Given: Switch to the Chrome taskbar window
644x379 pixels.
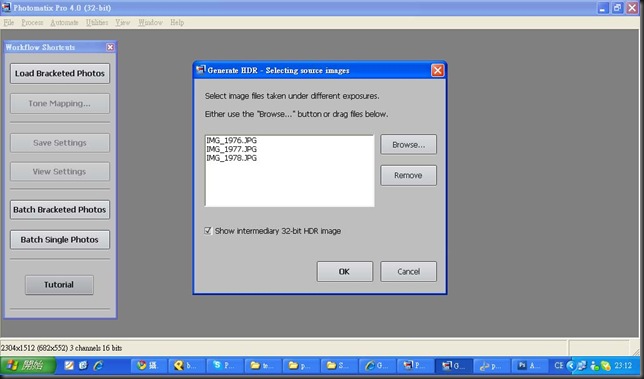Looking at the screenshot, I should [x=149, y=365].
